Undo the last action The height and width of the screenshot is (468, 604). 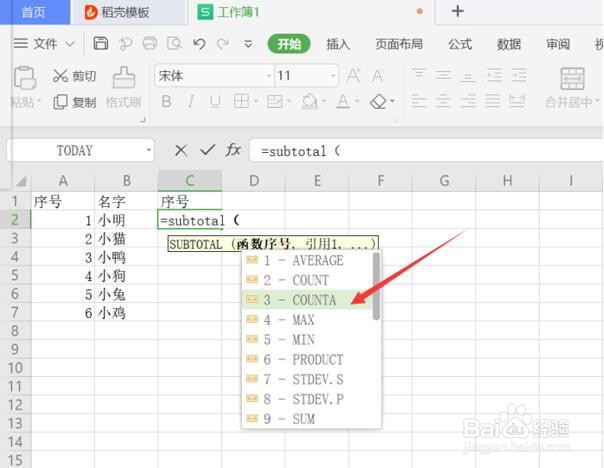[199, 44]
